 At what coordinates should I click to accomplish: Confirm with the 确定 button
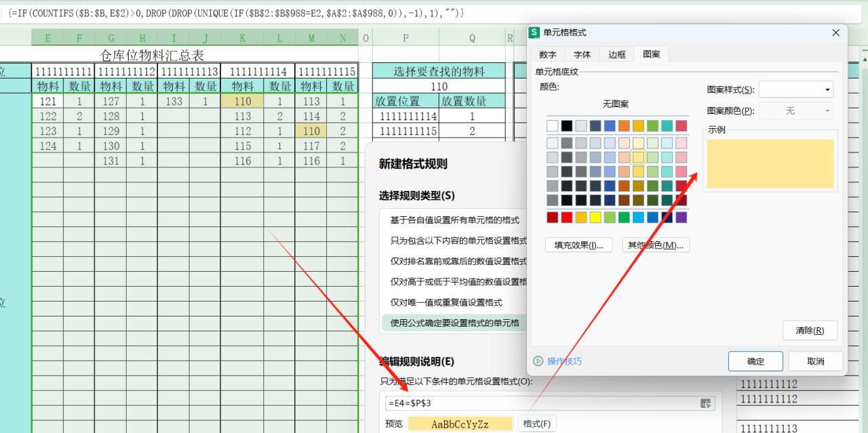coord(755,361)
